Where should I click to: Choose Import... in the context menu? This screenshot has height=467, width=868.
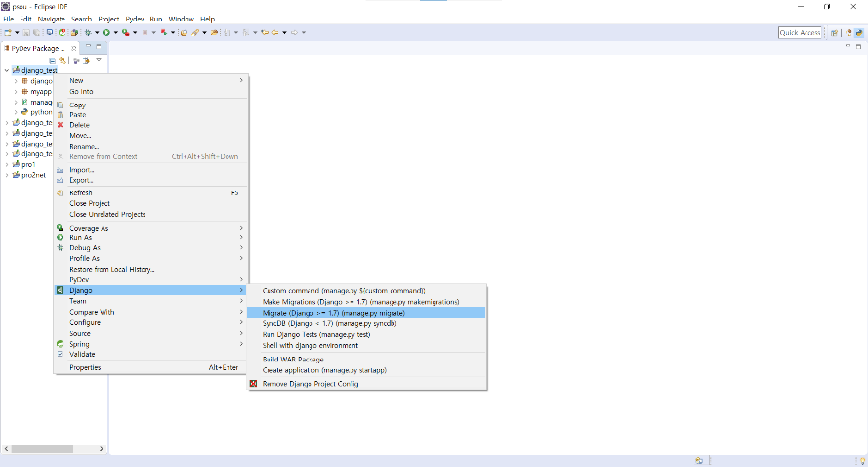(150, 170)
